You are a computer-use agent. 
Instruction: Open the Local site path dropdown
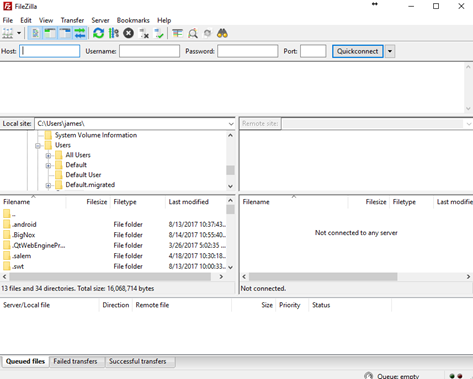pyautogui.click(x=231, y=124)
